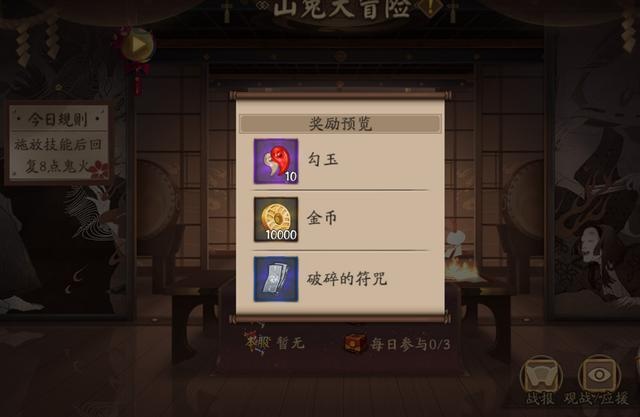Viewport: 640px width, 417px height.
Task: Open the exclamation info icon beside title
Action: coord(429,7)
